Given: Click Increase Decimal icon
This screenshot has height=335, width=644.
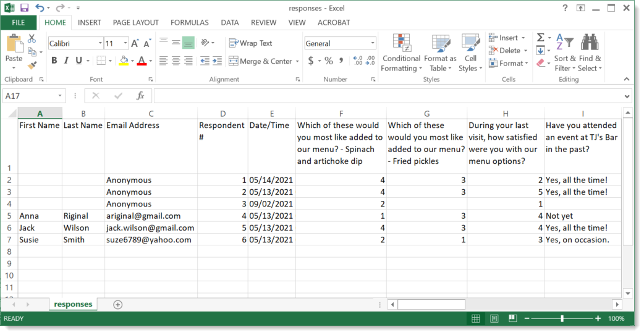Looking at the screenshot, I should coord(358,61).
